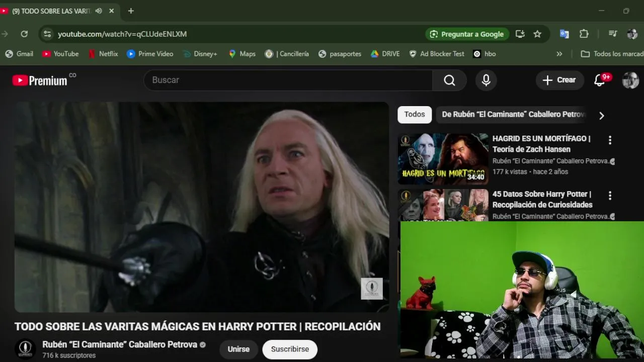Open the Ad Blocker Test bookmark

click(x=436, y=54)
